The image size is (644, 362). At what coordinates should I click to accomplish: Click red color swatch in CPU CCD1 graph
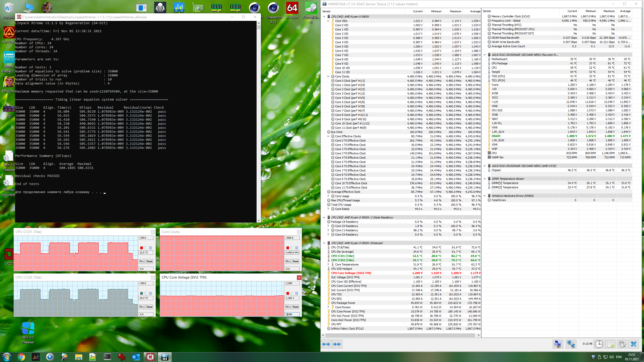tap(141, 248)
